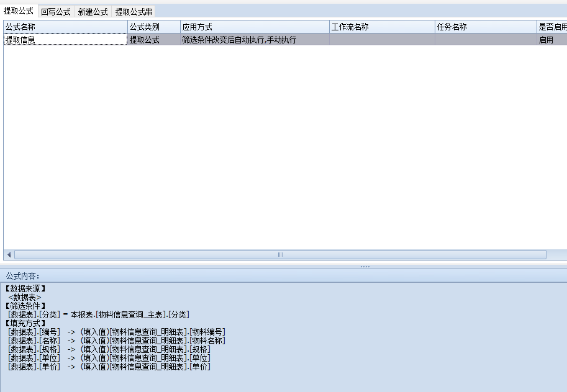Open the 回写公式 tab

pyautogui.click(x=56, y=12)
